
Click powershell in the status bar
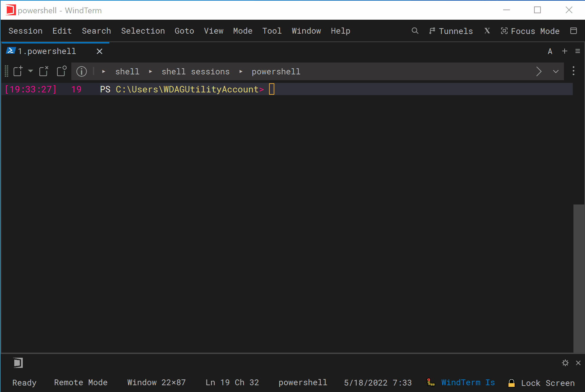[303, 382]
